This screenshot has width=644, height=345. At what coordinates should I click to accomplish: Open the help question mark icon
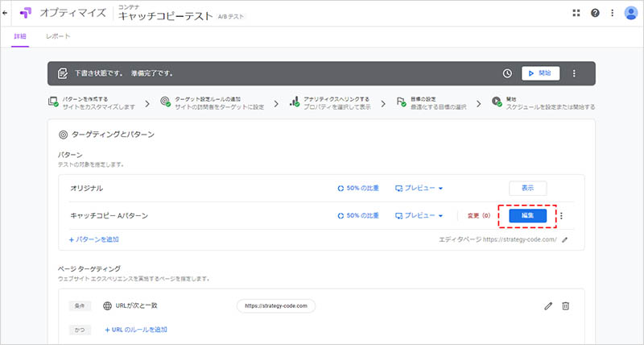(x=595, y=13)
